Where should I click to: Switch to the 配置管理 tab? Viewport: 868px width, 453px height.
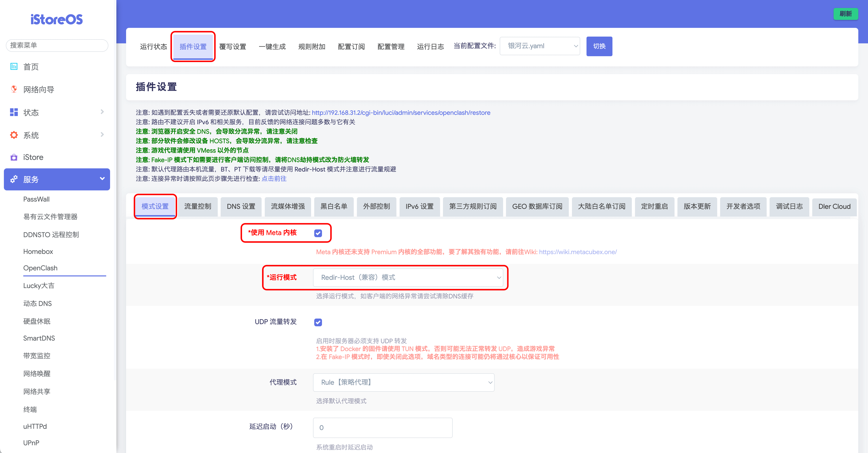[x=391, y=47]
